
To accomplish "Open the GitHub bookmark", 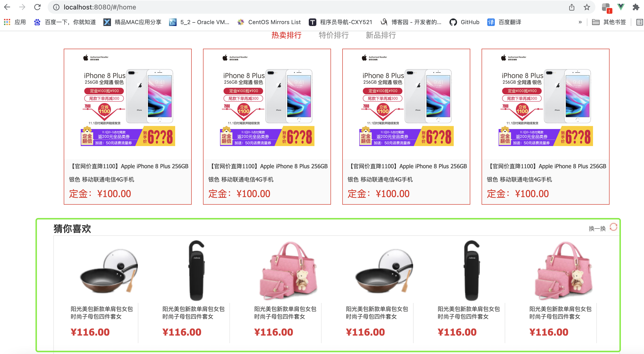I will [464, 22].
